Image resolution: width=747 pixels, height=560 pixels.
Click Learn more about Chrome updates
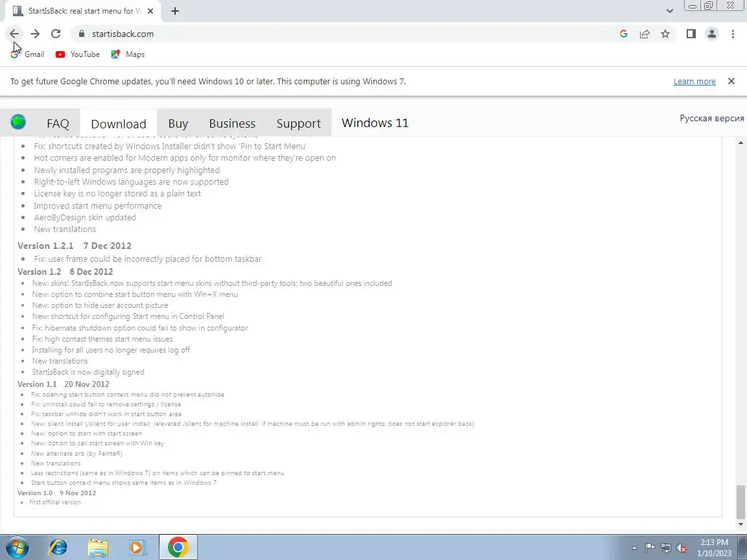click(x=694, y=82)
